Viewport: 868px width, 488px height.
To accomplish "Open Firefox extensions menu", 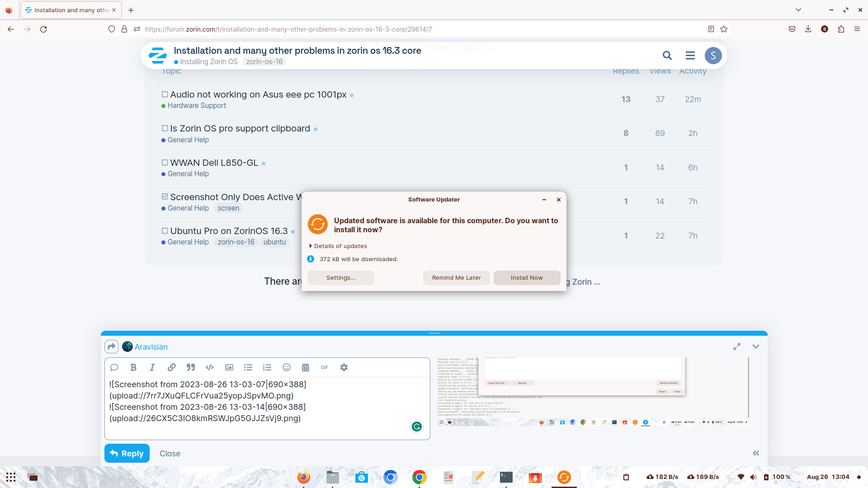I will 841,29.
